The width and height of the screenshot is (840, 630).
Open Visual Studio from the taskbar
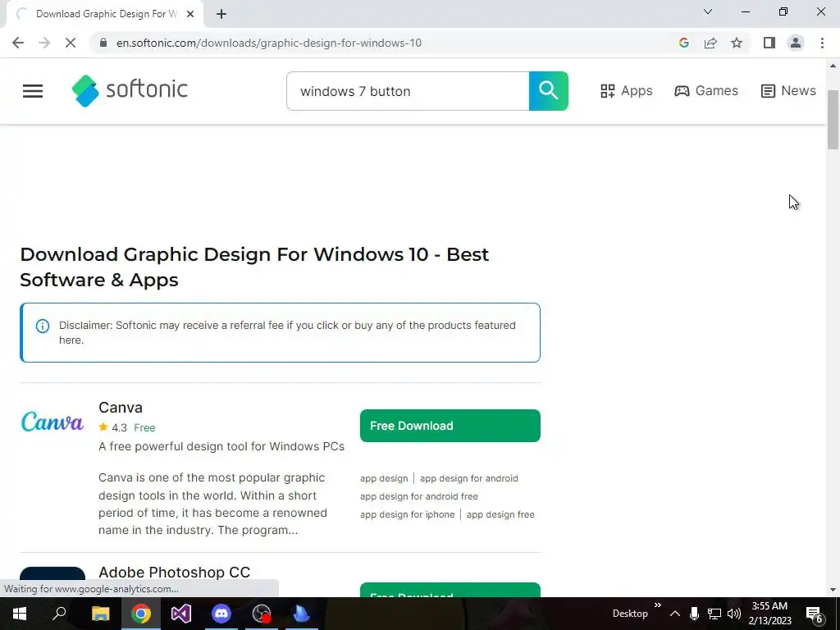pos(181,614)
